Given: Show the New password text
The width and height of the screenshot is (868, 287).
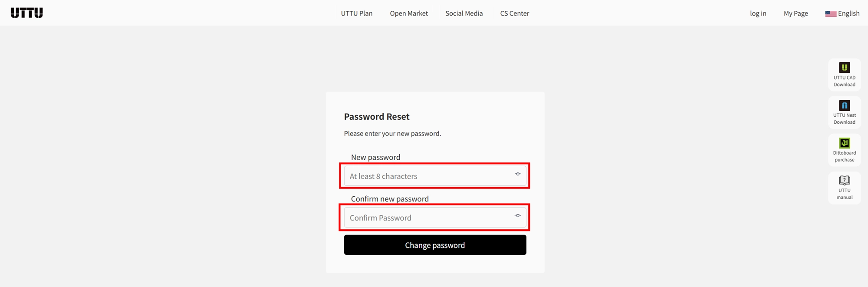Looking at the screenshot, I should pyautogui.click(x=518, y=174).
